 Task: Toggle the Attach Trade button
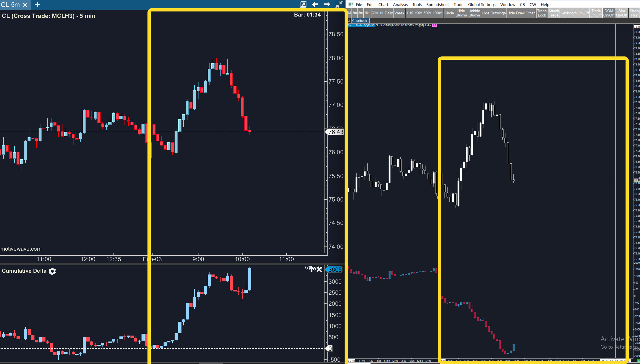[x=554, y=13]
